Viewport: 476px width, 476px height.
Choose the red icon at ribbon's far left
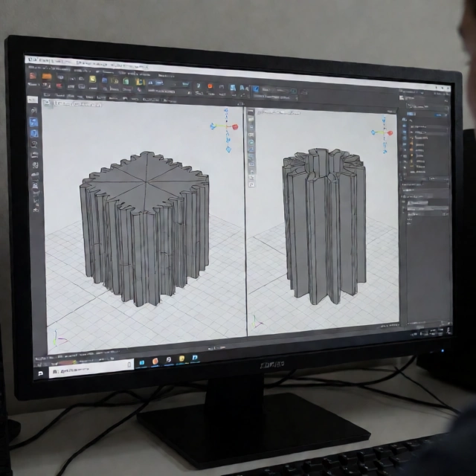tap(33, 75)
